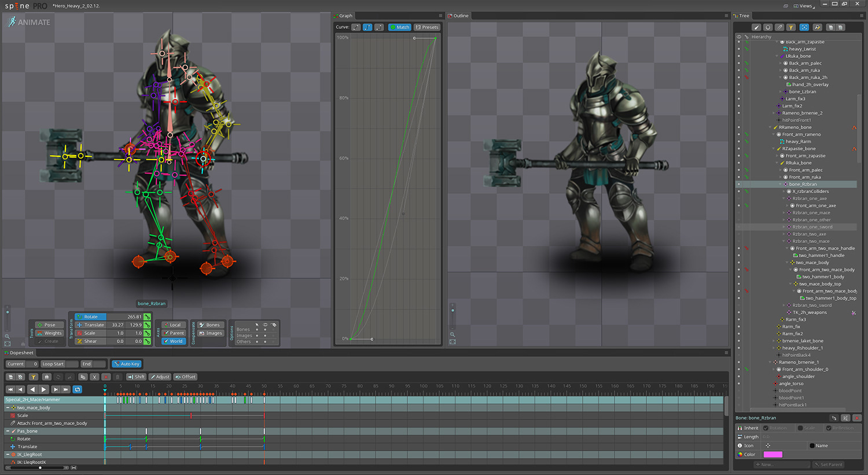868x475 pixels.
Task: Expand the Back_arm_palec tree node
Action: (x=780, y=63)
